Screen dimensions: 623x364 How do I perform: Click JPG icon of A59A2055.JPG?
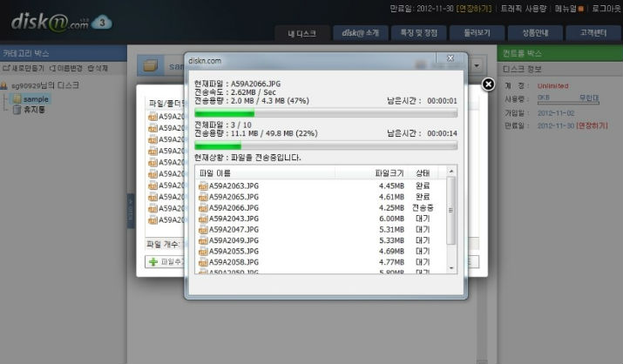(203, 252)
